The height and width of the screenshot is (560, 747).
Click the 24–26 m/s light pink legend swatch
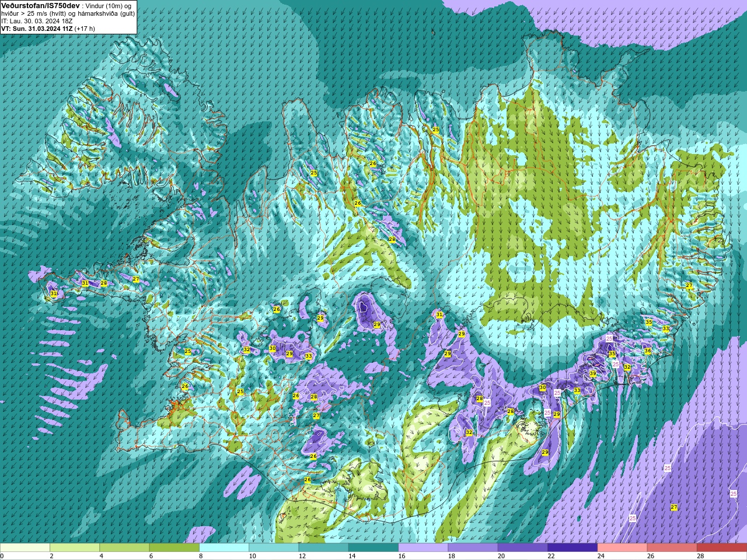coord(622,548)
